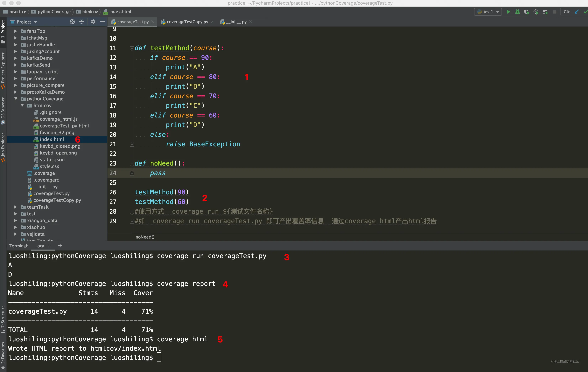Image resolution: width=588 pixels, height=372 pixels.
Task: Expand the teamTask folder
Action: tap(15, 207)
